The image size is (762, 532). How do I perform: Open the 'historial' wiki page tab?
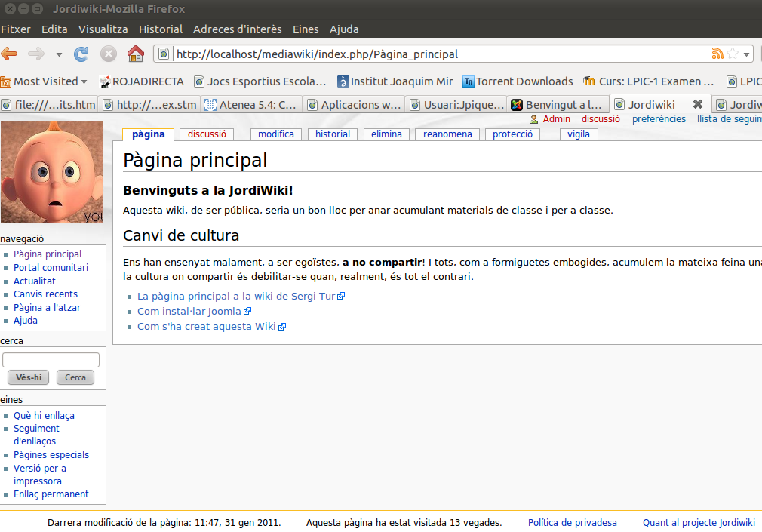[x=333, y=134]
